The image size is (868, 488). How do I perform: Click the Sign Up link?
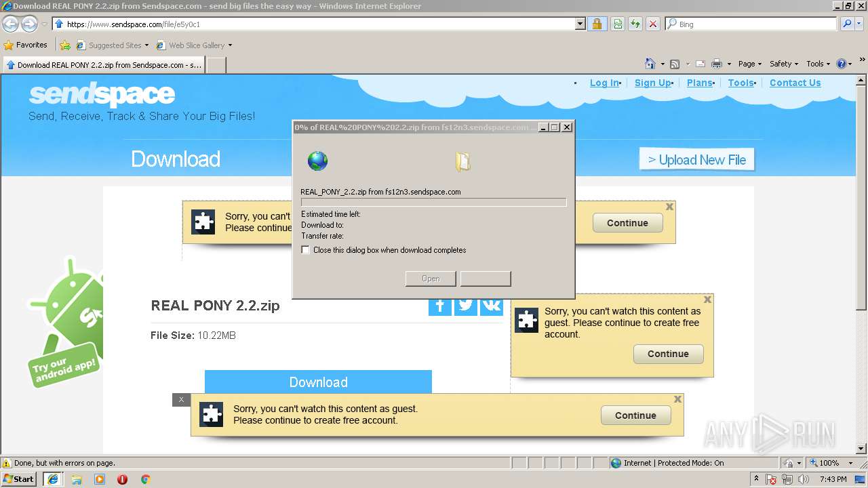652,83
